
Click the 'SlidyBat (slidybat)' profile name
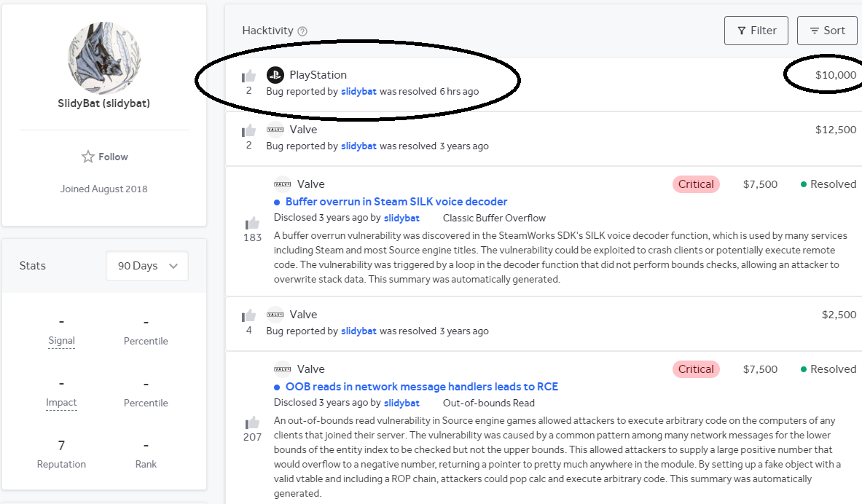click(104, 103)
